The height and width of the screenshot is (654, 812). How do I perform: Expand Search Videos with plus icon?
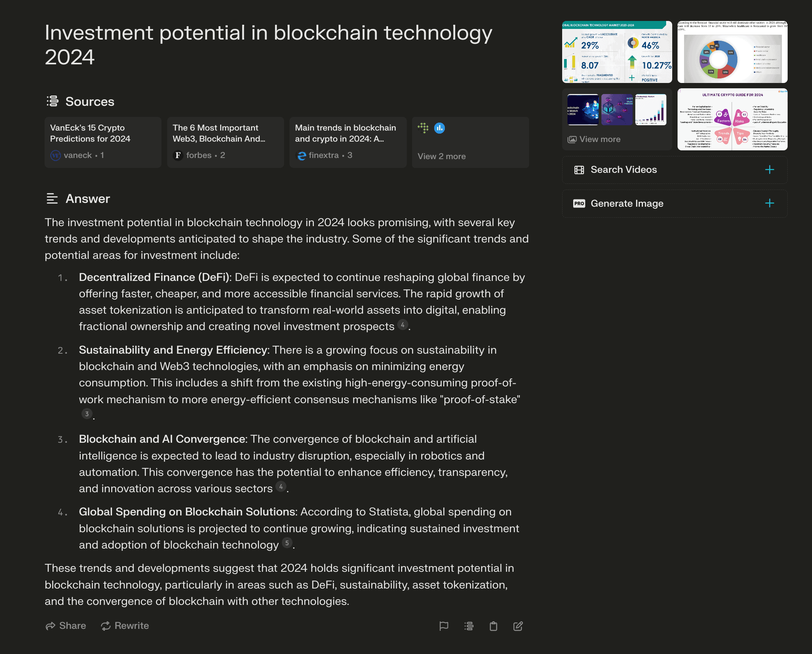point(770,170)
